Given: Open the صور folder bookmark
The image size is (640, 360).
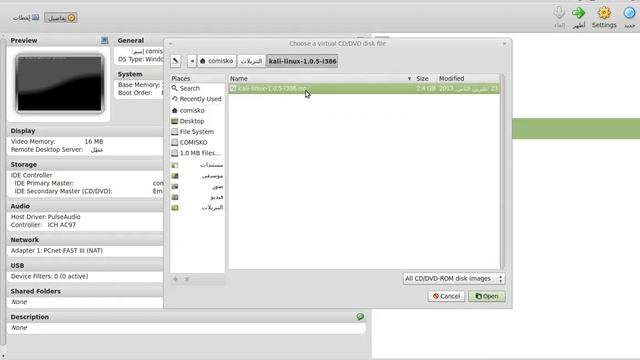Looking at the screenshot, I should coord(197,186).
